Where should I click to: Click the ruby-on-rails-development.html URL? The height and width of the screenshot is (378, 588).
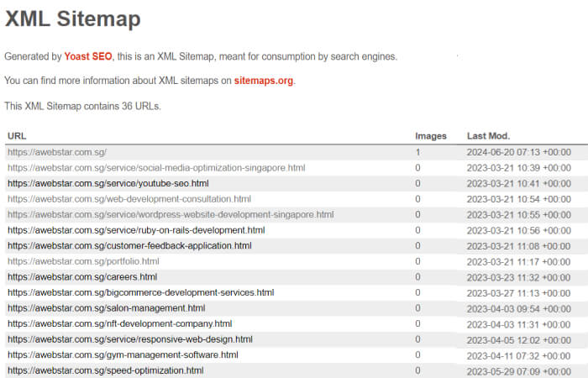coord(136,230)
